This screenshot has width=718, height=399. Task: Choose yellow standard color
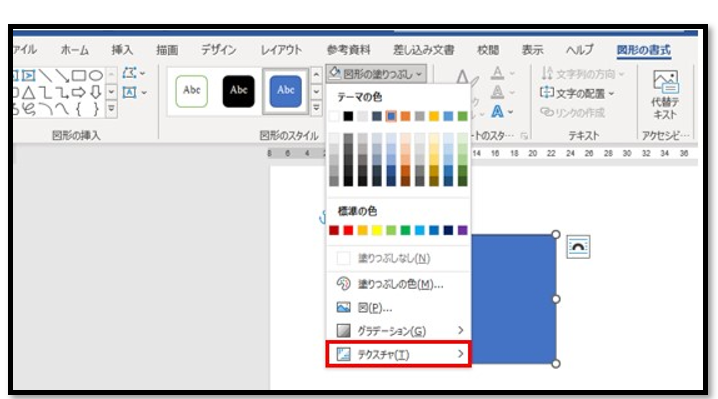click(x=377, y=230)
